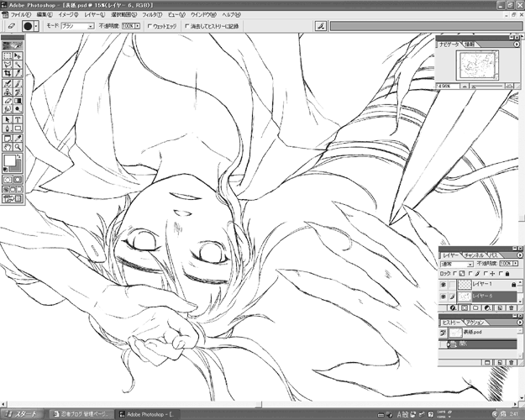Select the Hand tool

pos(8,147)
